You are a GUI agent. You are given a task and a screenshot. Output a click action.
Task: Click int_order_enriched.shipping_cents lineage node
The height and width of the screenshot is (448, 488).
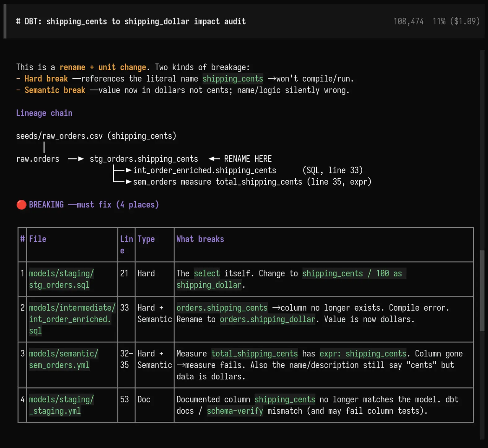pyautogui.click(x=204, y=170)
